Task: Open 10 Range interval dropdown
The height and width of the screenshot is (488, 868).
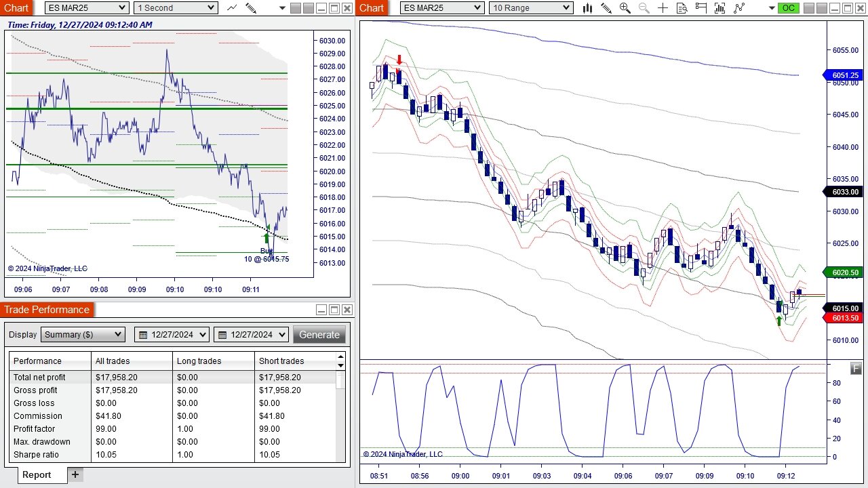Action: tap(531, 8)
